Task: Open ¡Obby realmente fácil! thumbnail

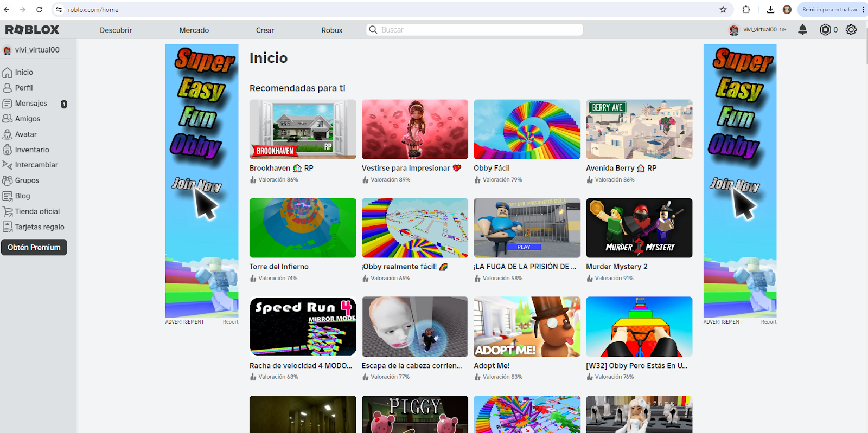Action: (415, 228)
